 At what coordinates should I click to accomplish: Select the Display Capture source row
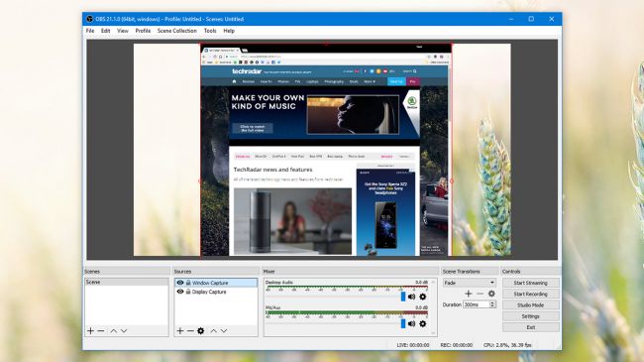click(x=216, y=292)
